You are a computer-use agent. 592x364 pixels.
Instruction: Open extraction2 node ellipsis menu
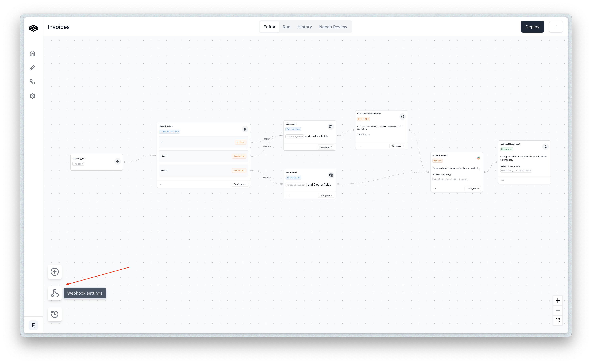coord(288,195)
